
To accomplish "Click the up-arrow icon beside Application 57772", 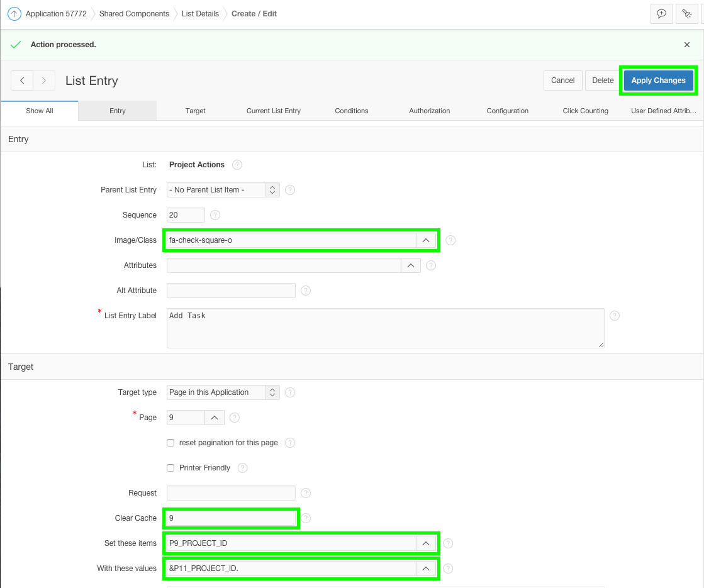I will (x=14, y=13).
